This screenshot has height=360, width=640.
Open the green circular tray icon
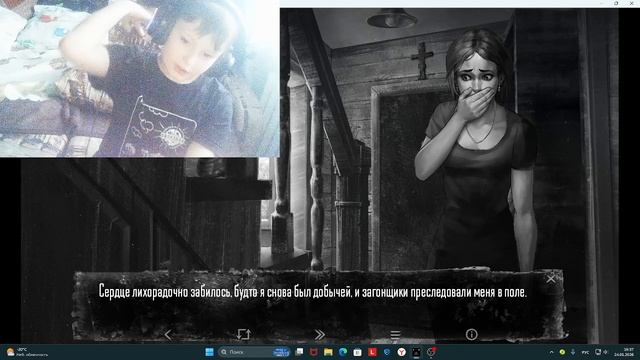(562, 352)
